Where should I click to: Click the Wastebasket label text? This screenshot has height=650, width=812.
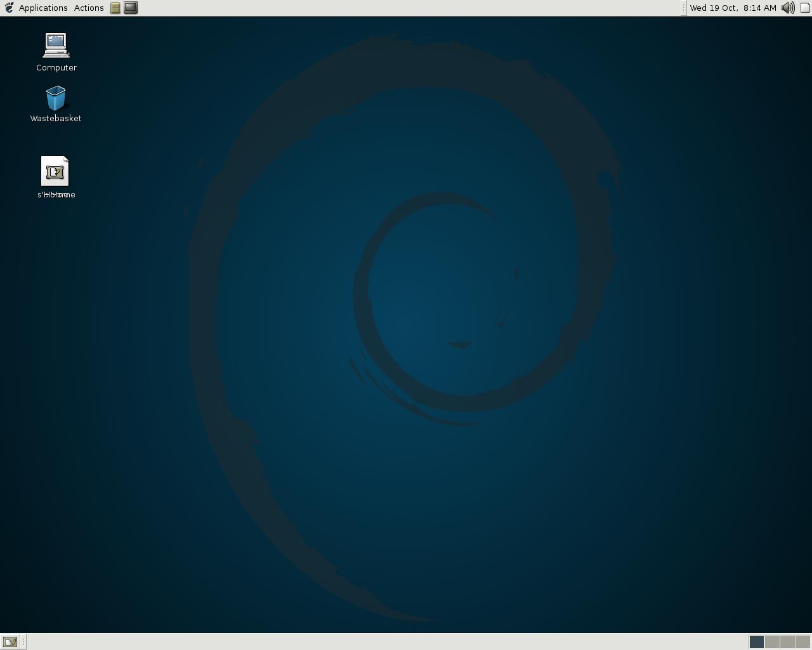pos(56,118)
